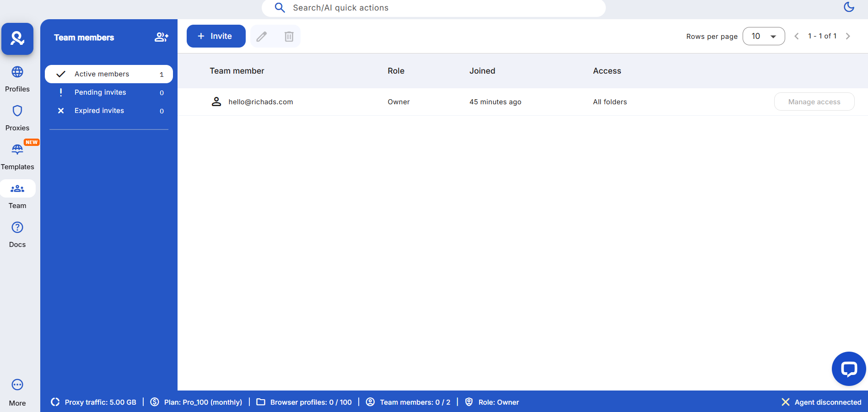
Task: Select the Pending invites filter
Action: click(x=109, y=92)
